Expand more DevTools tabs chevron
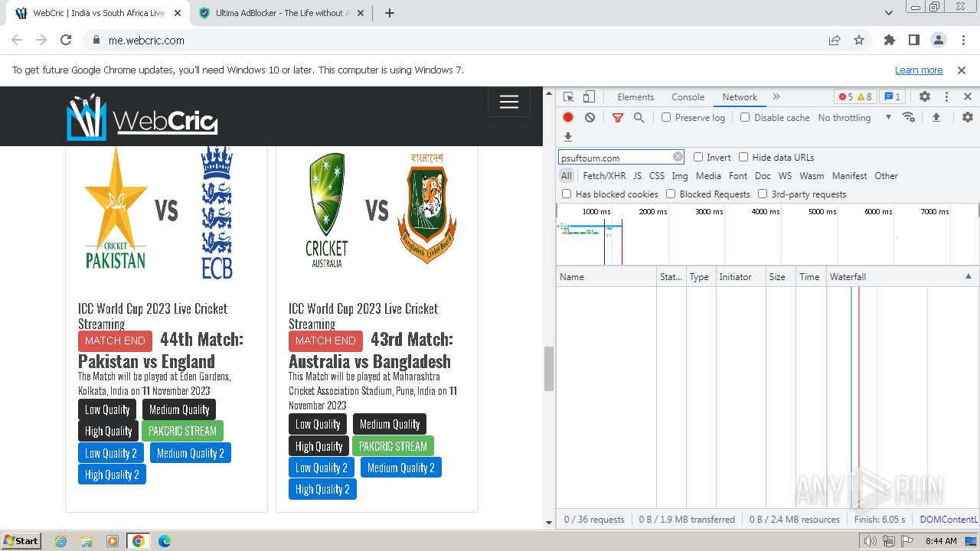Image resolution: width=980 pixels, height=551 pixels. coord(776,97)
